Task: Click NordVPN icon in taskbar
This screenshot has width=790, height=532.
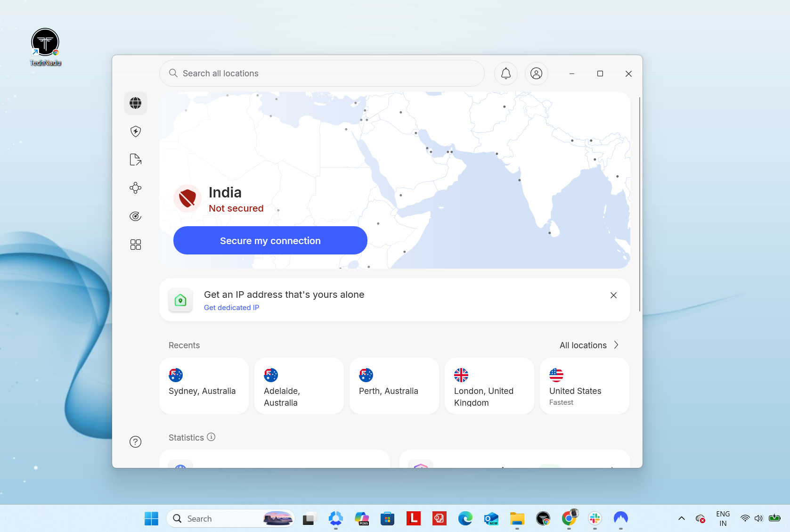Action: (621, 518)
